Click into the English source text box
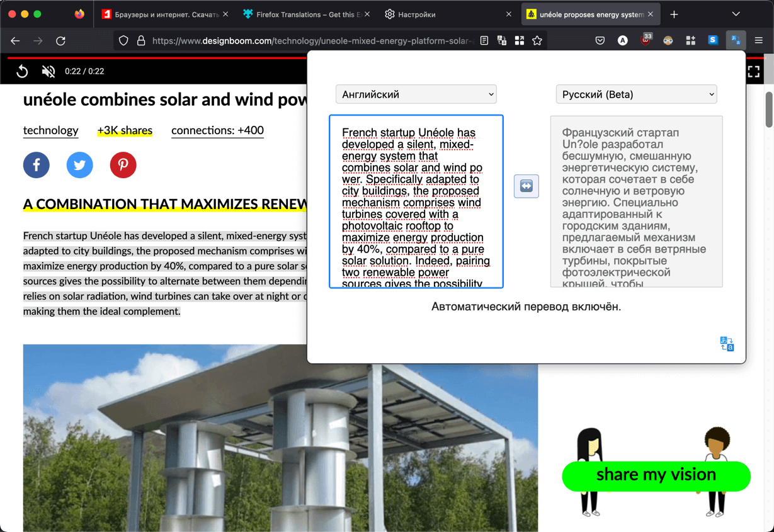The height and width of the screenshot is (532, 774). point(416,201)
